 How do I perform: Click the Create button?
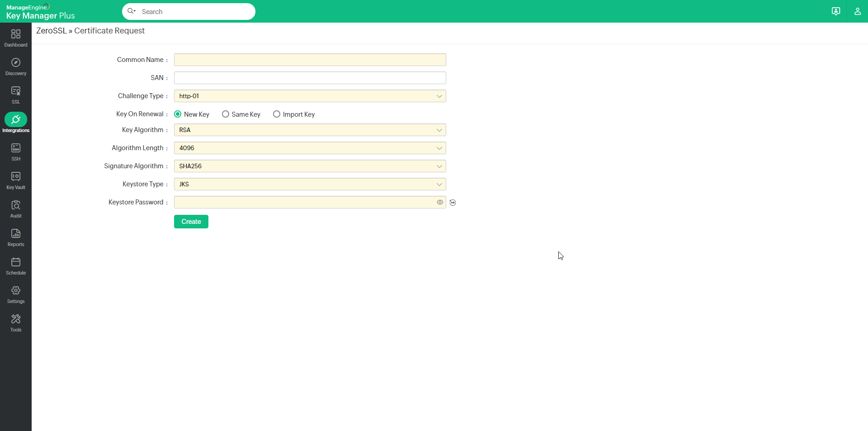191,222
